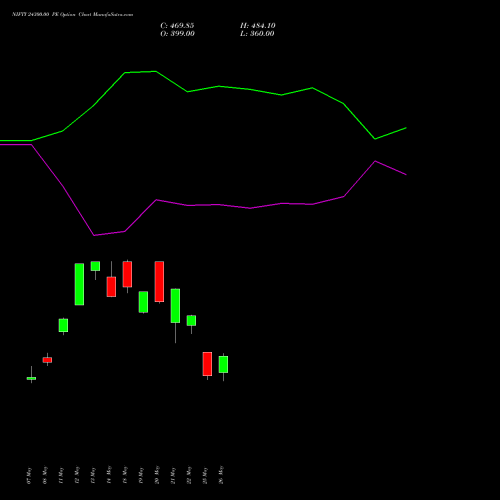Click the open value O: 399.00
This screenshot has height=500, width=500.
177,34
